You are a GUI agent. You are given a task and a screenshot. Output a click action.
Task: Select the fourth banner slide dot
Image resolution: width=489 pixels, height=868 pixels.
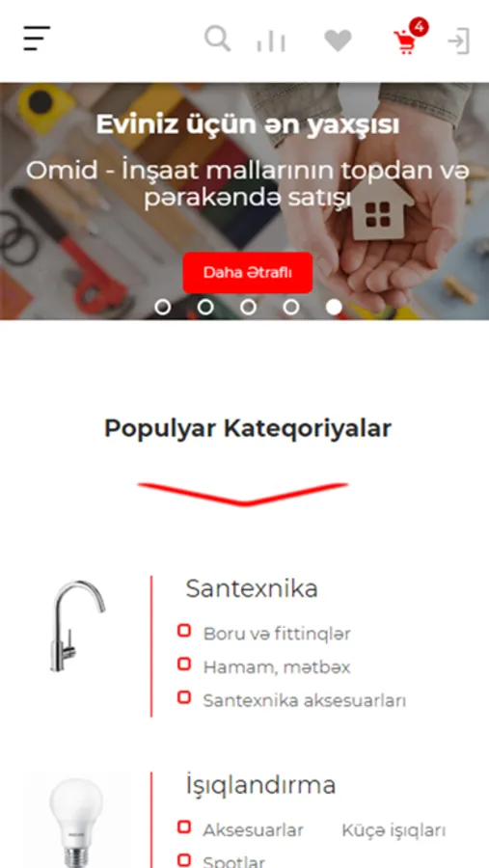pyautogui.click(x=291, y=307)
